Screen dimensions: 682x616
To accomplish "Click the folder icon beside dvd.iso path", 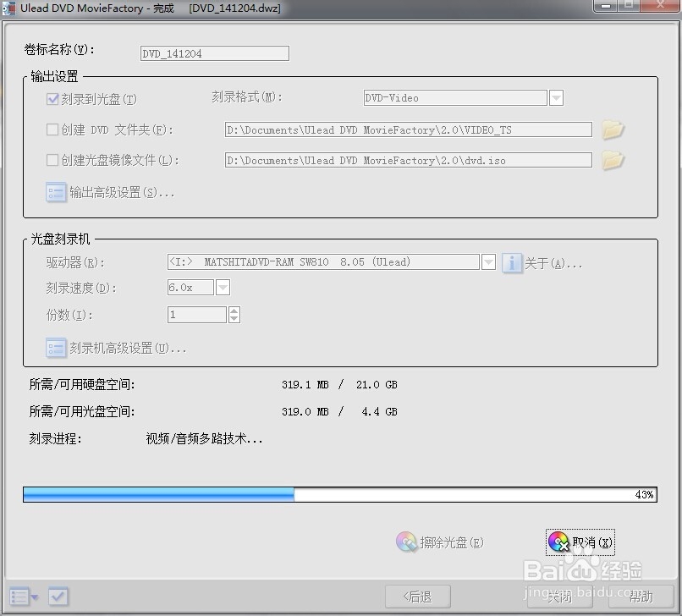I will point(613,160).
